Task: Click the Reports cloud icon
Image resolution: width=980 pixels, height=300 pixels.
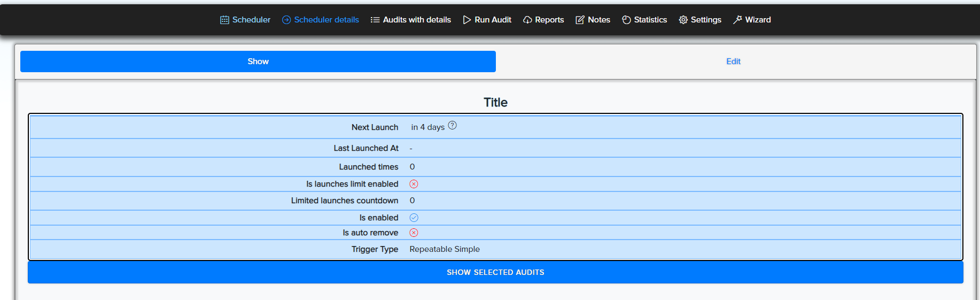Action: point(527,20)
